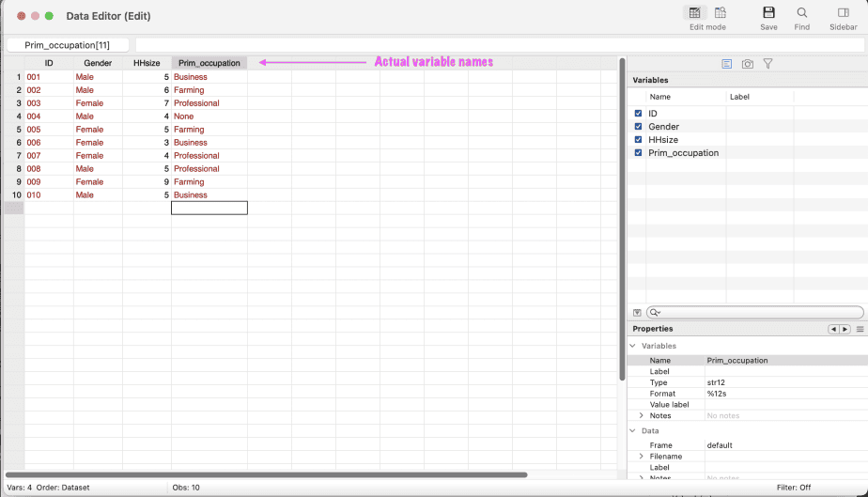Uncheck the ID variable checkbox

pyautogui.click(x=638, y=114)
